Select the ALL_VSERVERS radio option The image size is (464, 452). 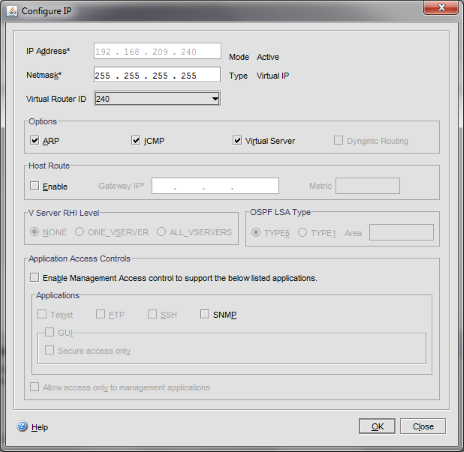pyautogui.click(x=161, y=232)
